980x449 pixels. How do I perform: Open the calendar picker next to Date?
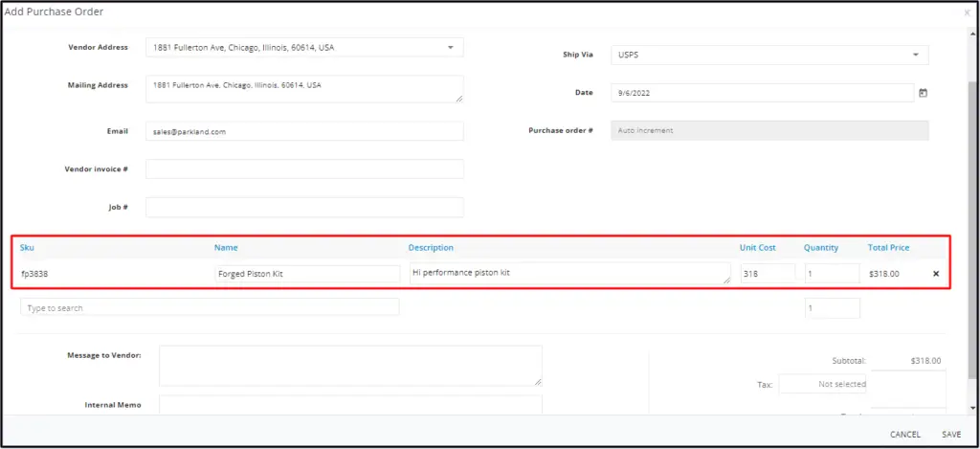tap(924, 93)
